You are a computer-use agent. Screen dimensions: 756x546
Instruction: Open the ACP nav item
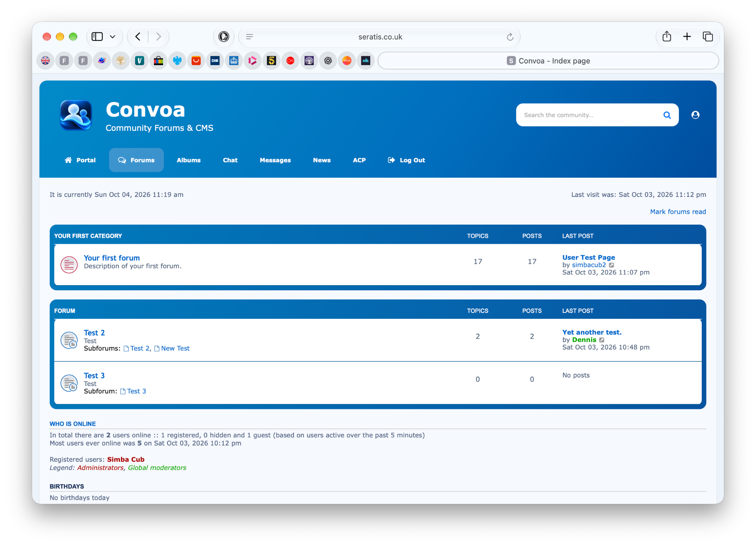click(x=359, y=160)
